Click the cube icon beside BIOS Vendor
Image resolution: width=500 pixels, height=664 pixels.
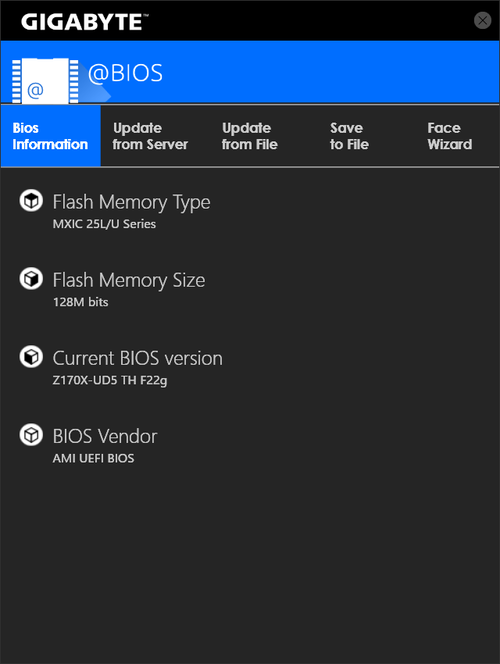tap(31, 435)
